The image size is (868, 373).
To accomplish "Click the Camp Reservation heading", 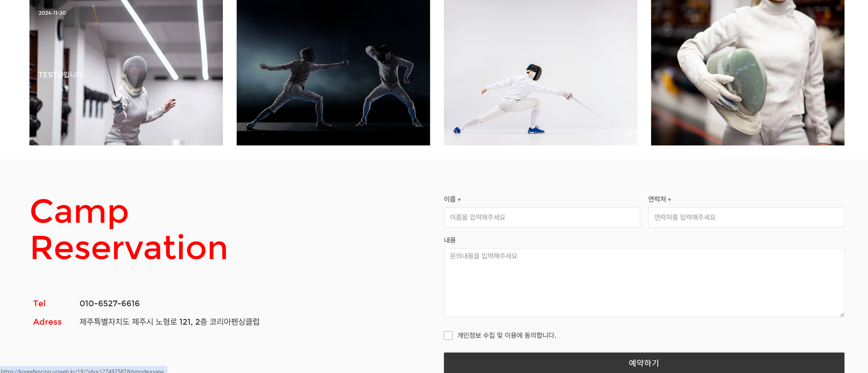I will pyautogui.click(x=129, y=229).
